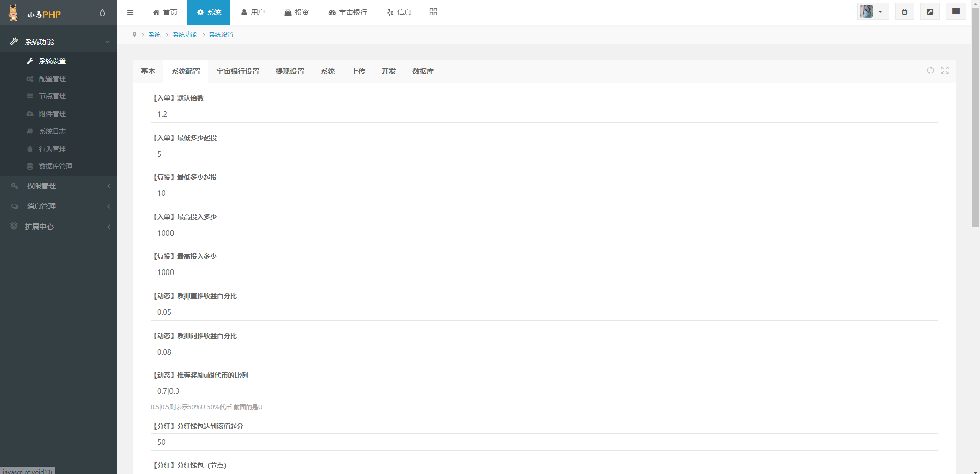Switch to the 数据库 settings tab
Screen dimensions: 980x474
tap(423, 71)
